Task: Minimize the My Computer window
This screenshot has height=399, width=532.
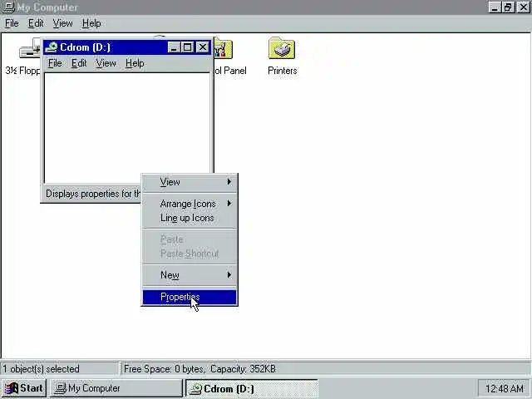Action: coord(495,7)
